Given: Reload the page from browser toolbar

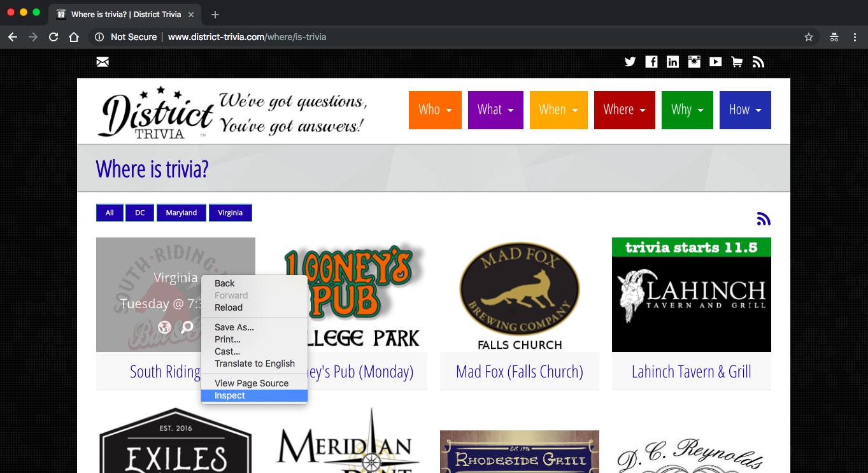Looking at the screenshot, I should pos(53,37).
